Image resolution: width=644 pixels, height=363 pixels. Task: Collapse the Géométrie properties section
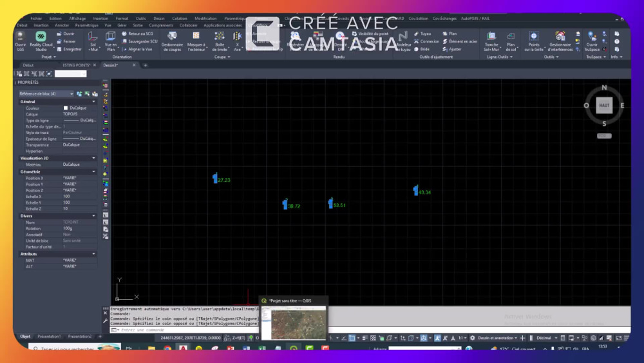[93, 172]
